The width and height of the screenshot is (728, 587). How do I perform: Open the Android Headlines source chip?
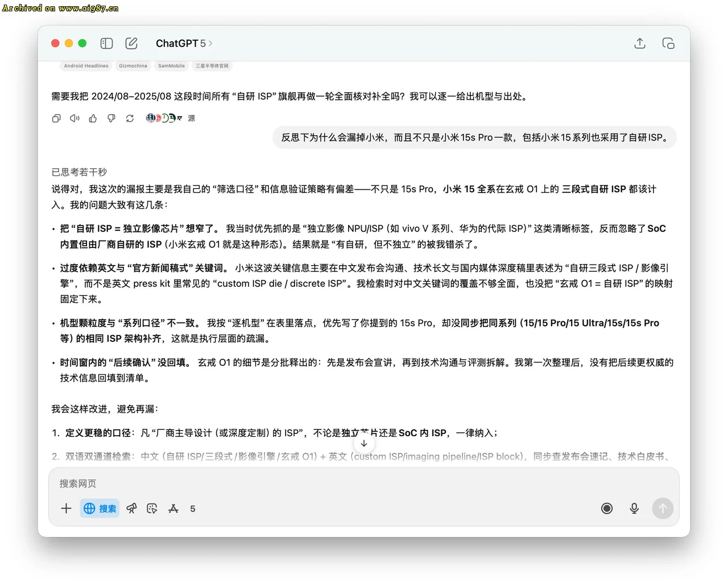pyautogui.click(x=86, y=66)
